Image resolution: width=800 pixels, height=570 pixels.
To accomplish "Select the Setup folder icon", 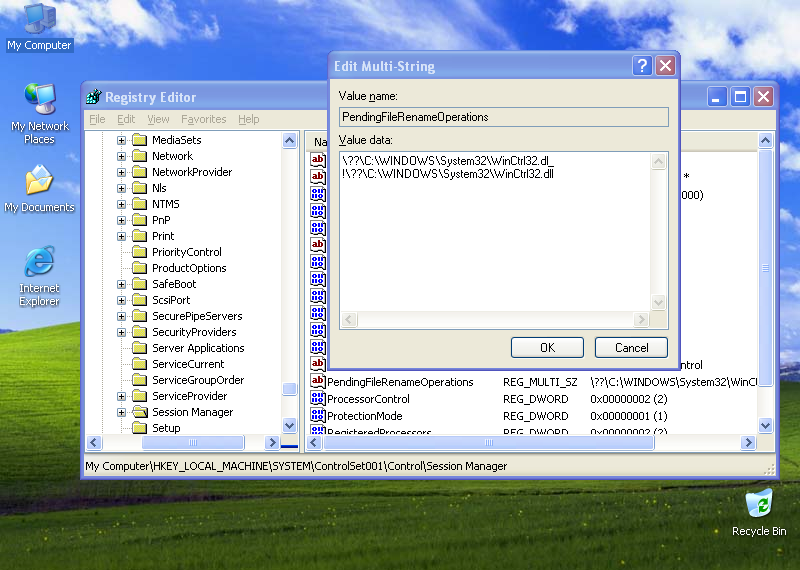I will point(140,428).
